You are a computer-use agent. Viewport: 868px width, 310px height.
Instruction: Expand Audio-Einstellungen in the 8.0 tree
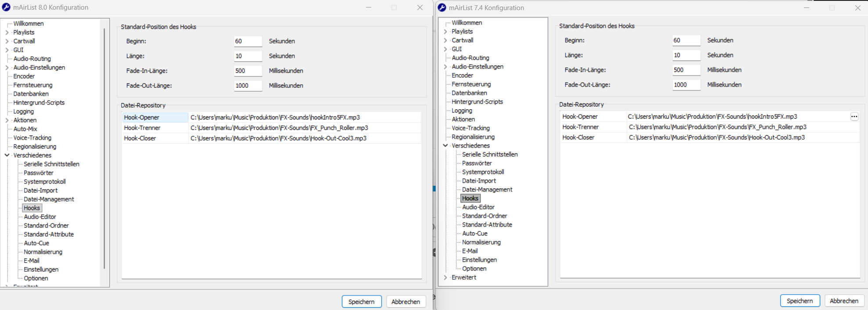(7, 68)
